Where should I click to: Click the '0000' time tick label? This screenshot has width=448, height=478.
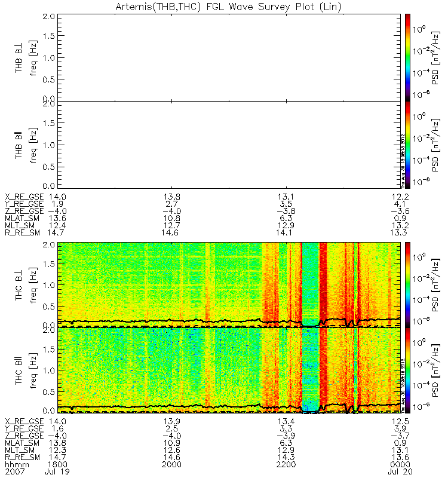[400, 465]
